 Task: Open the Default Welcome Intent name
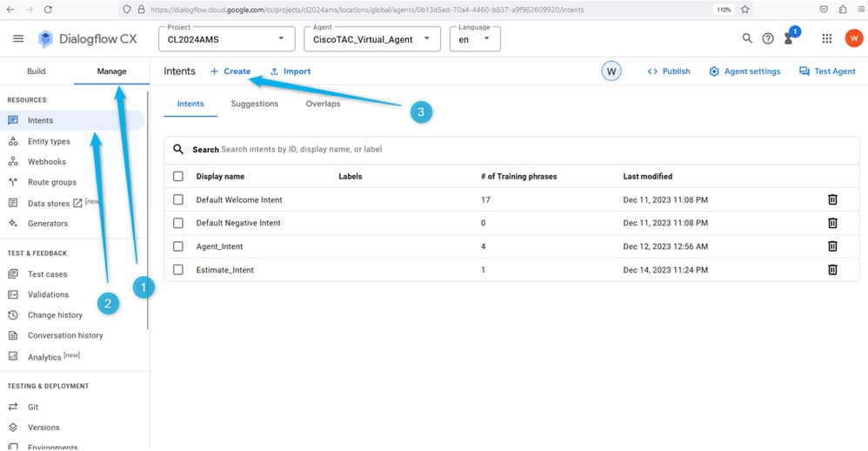coord(239,200)
